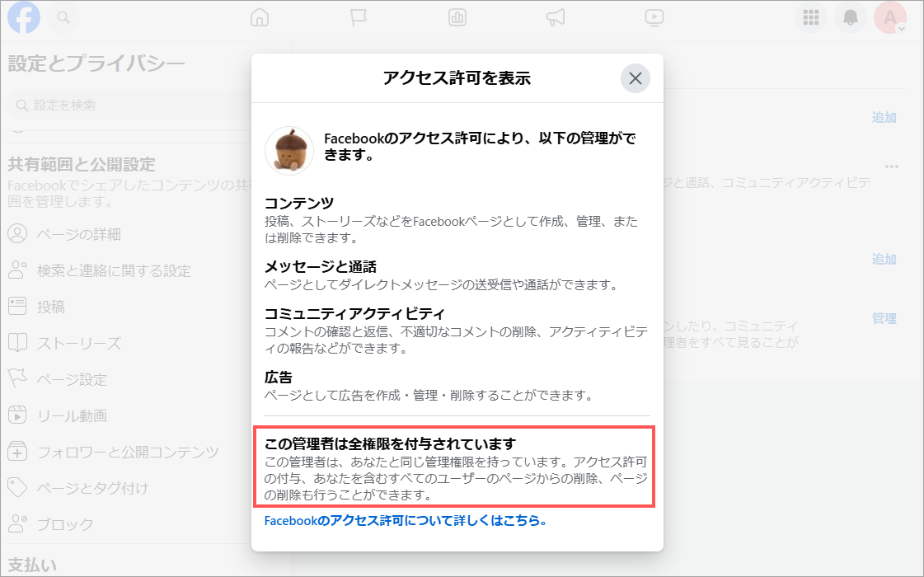This screenshot has width=924, height=577.
Task: Click the ストーリーズ book icon
Action: point(17,342)
